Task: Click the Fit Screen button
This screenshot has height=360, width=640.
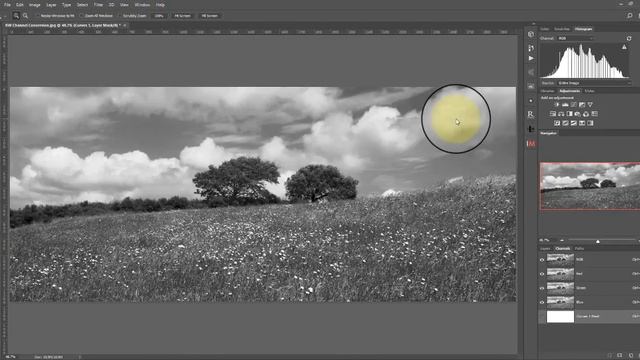Action: click(x=182, y=16)
